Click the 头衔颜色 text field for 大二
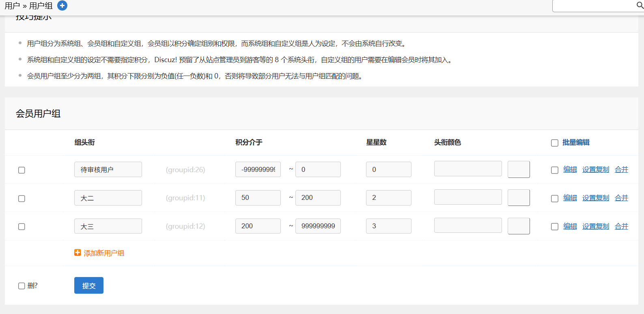The image size is (644, 314). pyautogui.click(x=467, y=197)
